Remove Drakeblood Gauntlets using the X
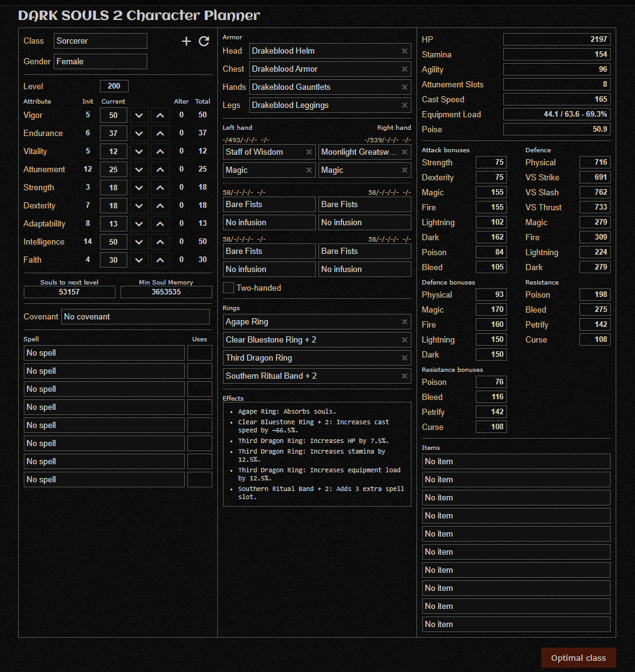This screenshot has height=672, width=635. [x=405, y=87]
